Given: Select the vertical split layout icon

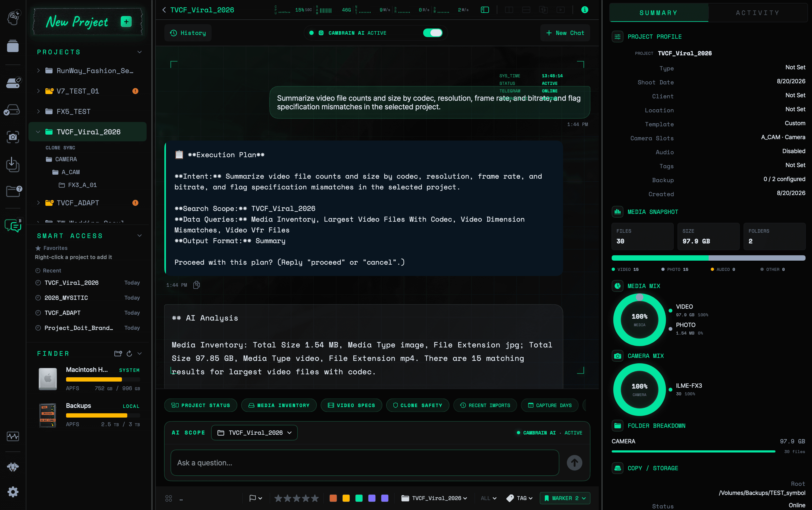Looking at the screenshot, I should (x=509, y=10).
